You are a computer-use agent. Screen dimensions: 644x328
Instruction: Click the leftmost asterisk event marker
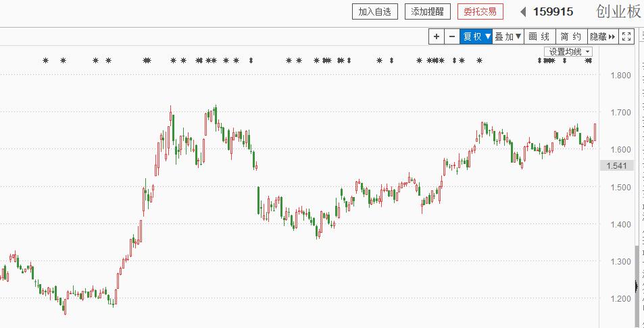coord(46,61)
